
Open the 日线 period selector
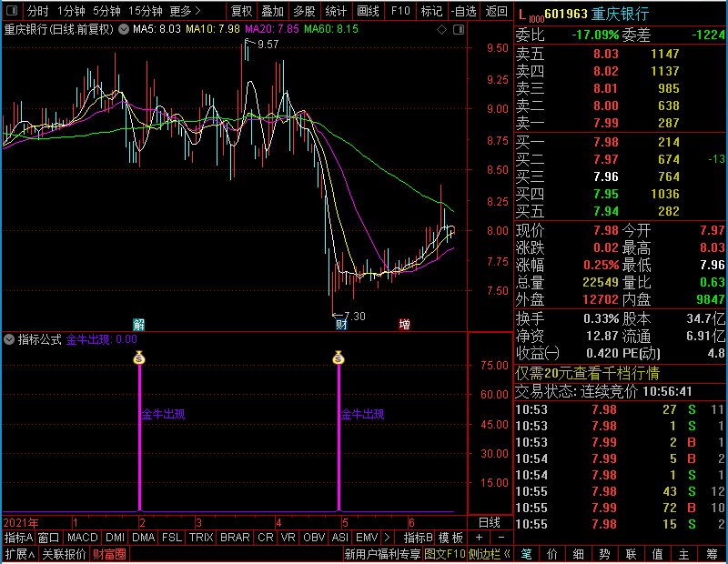[x=490, y=523]
